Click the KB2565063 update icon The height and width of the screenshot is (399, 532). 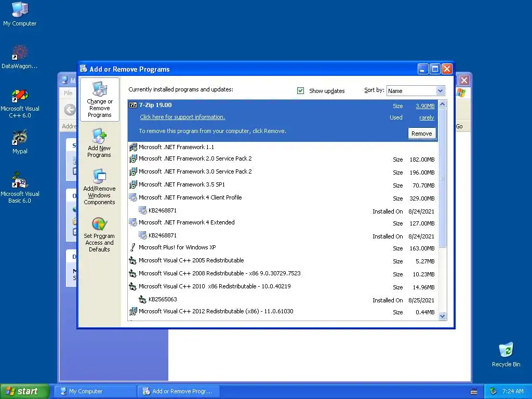pyautogui.click(x=143, y=299)
